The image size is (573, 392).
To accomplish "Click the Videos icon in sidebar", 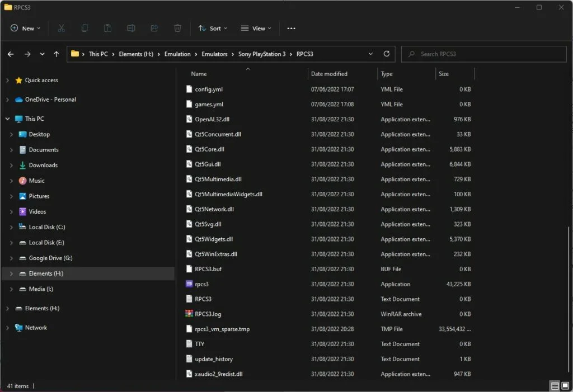I will click(22, 211).
